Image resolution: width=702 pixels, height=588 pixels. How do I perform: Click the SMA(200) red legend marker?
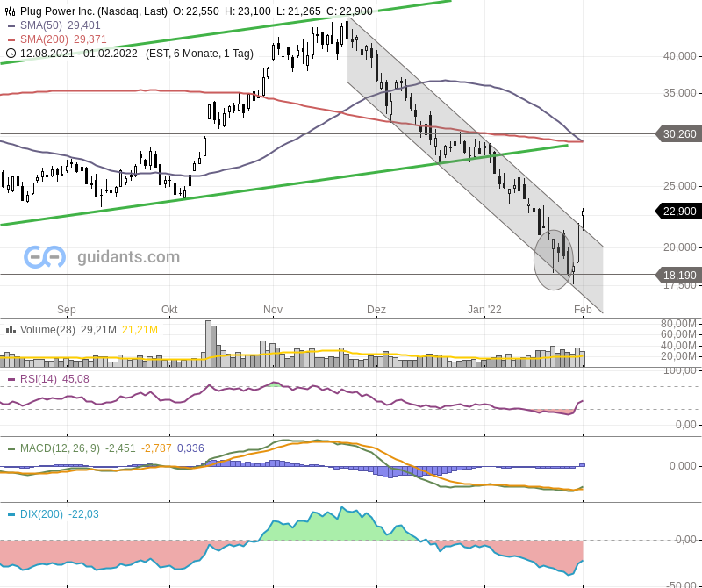tap(11, 39)
